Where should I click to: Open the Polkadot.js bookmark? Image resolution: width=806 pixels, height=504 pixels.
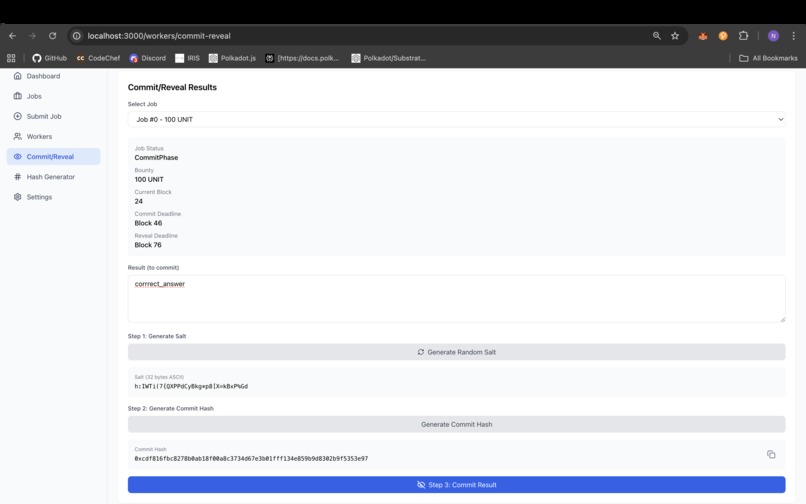pos(232,58)
